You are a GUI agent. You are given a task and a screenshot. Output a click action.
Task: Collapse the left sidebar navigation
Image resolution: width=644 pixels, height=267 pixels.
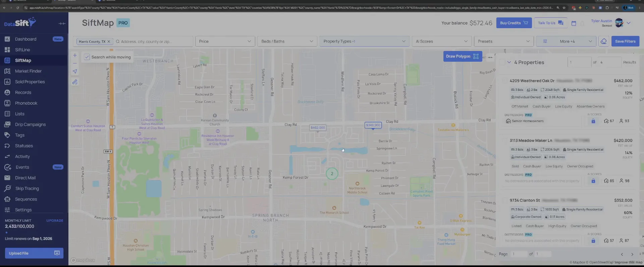62,23
